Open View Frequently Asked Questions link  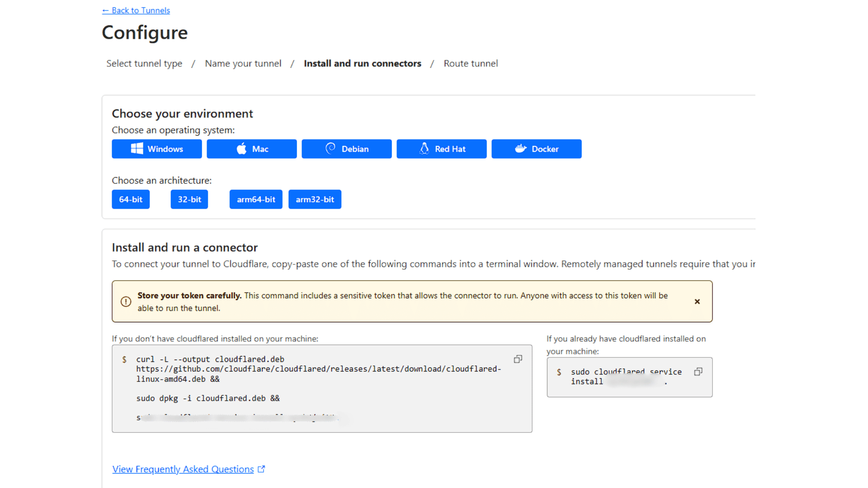(x=183, y=469)
